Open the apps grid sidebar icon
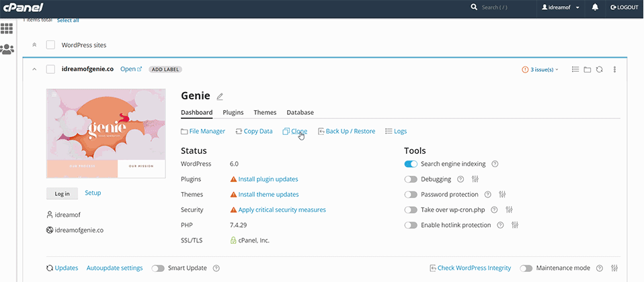The height and width of the screenshot is (282, 644). click(x=7, y=28)
